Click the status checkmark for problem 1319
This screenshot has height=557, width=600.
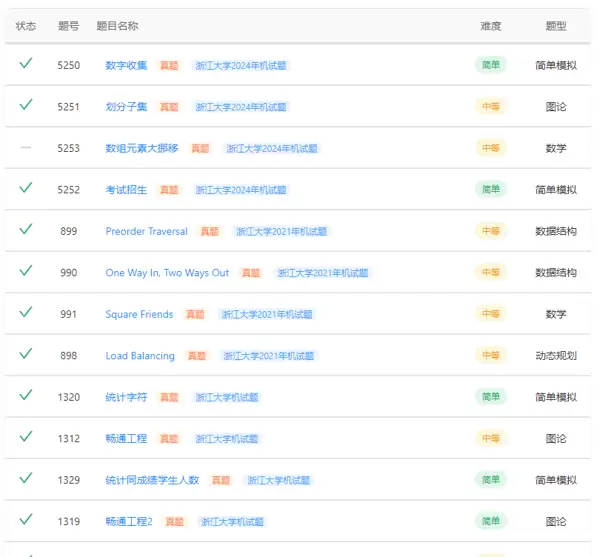tap(26, 519)
